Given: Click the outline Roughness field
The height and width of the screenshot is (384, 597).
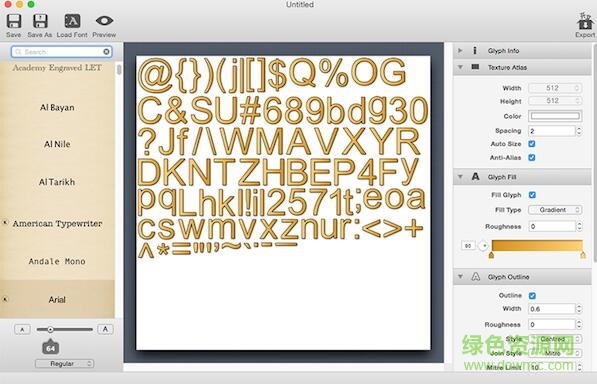Looking at the screenshot, I should coord(552,325).
